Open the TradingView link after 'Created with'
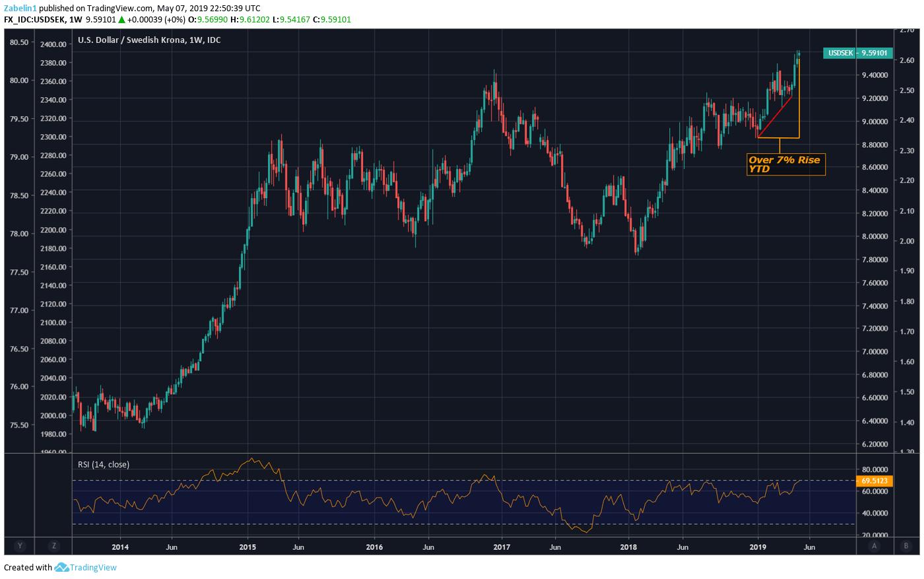This screenshot has width=924, height=579. pyautogui.click(x=93, y=567)
